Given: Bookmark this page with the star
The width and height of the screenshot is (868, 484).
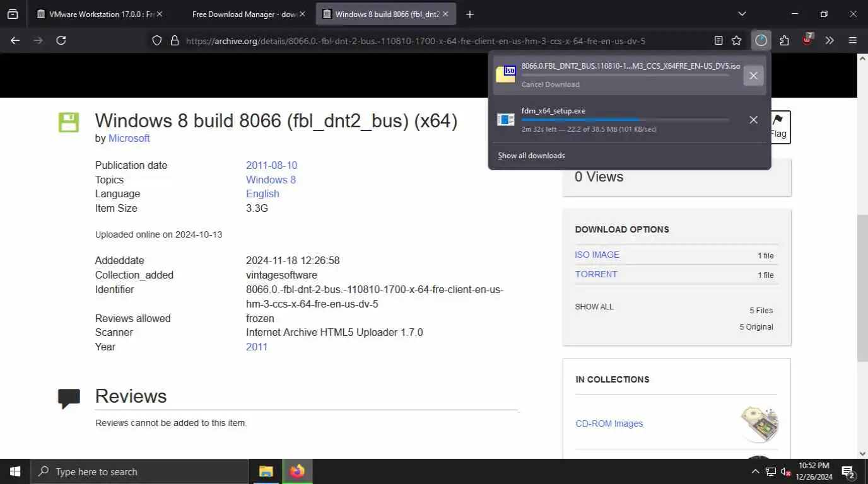Looking at the screenshot, I should pyautogui.click(x=736, y=40).
